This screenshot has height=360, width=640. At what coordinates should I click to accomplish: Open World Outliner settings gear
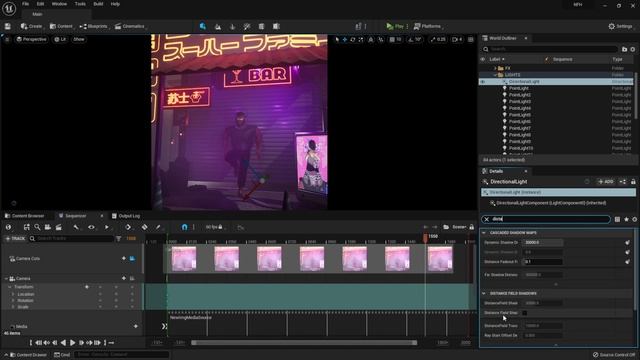(x=633, y=49)
